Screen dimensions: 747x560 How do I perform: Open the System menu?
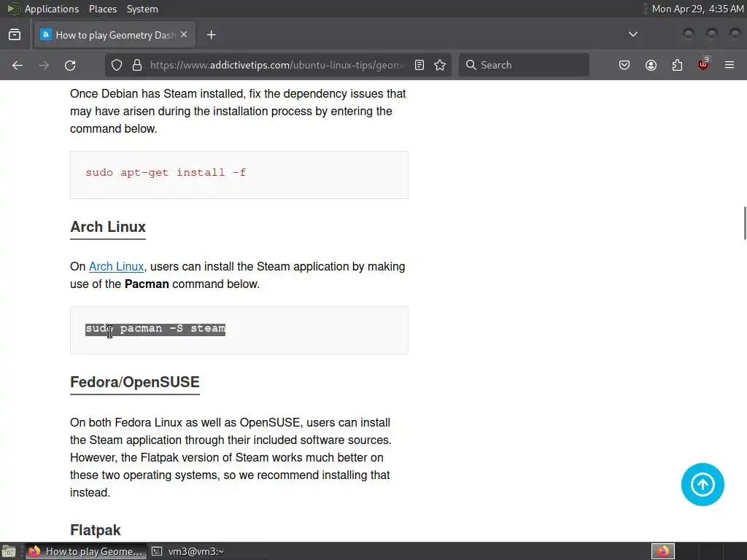point(142,9)
